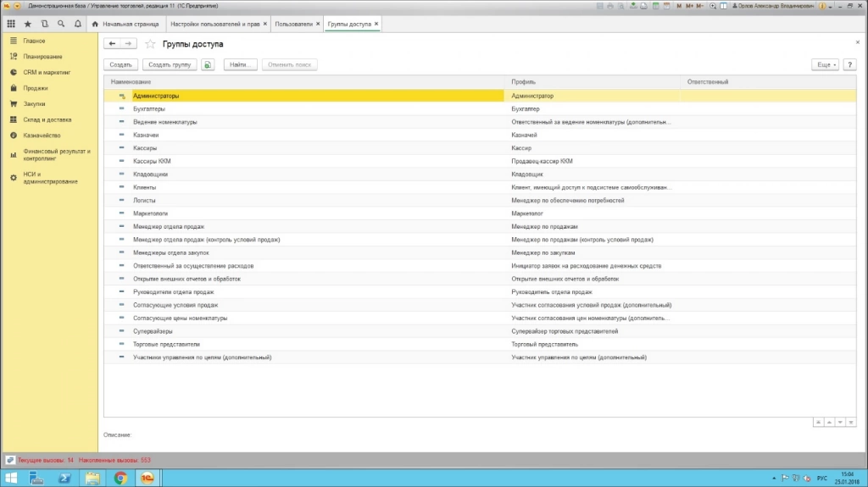Image resolution: width=868 pixels, height=487 pixels.
Task: Toggle the panel layout icon in title bar
Action: [724, 6]
